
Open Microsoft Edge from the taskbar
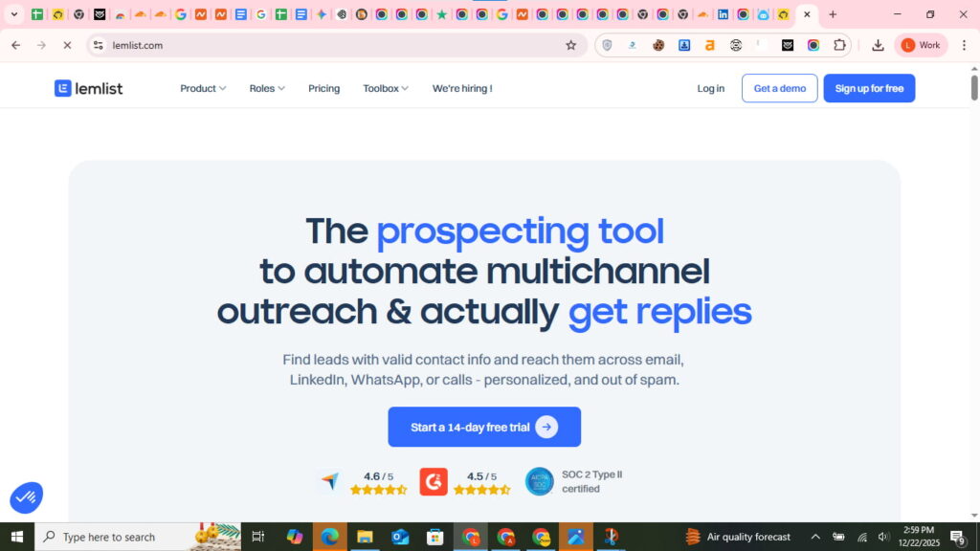click(329, 537)
